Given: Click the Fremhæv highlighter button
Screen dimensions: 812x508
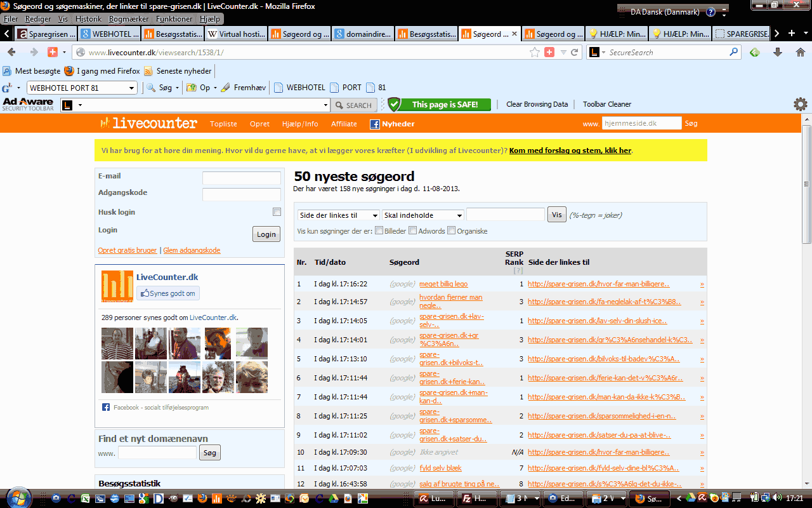Looking at the screenshot, I should [x=243, y=88].
